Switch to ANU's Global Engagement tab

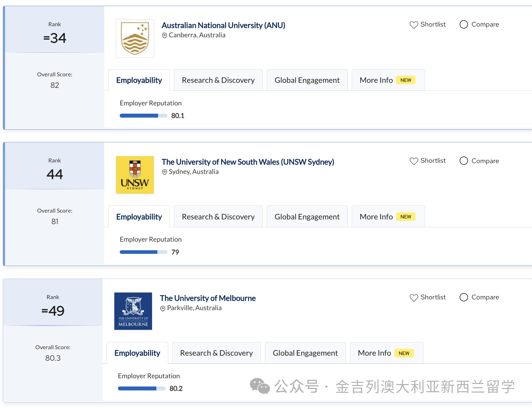point(307,80)
